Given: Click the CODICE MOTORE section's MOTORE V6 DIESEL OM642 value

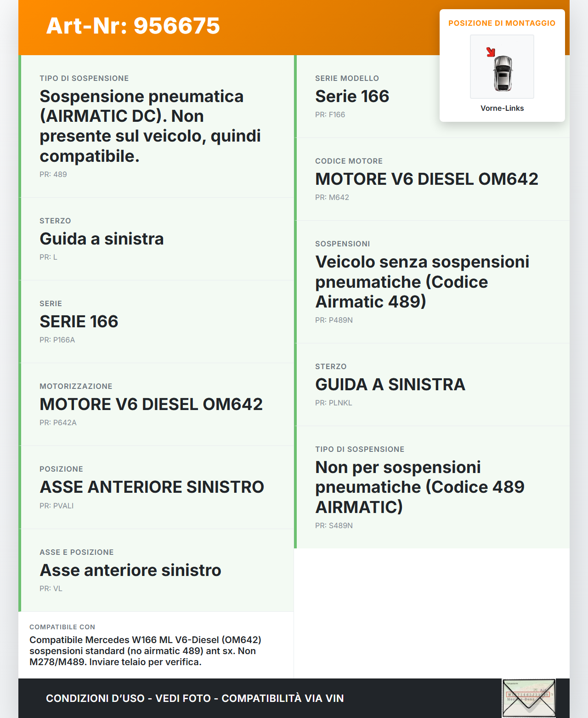Looking at the screenshot, I should click(426, 179).
